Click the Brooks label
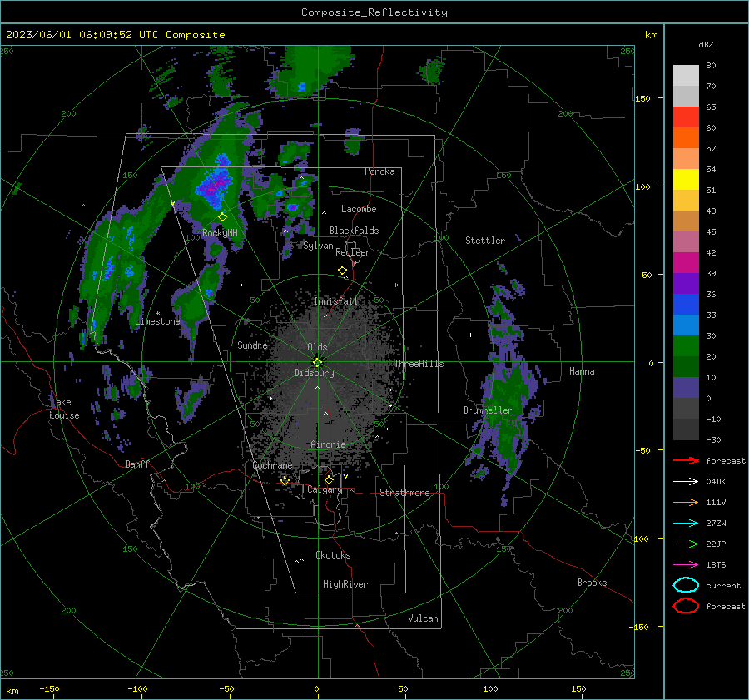The width and height of the screenshot is (749, 700). [592, 583]
